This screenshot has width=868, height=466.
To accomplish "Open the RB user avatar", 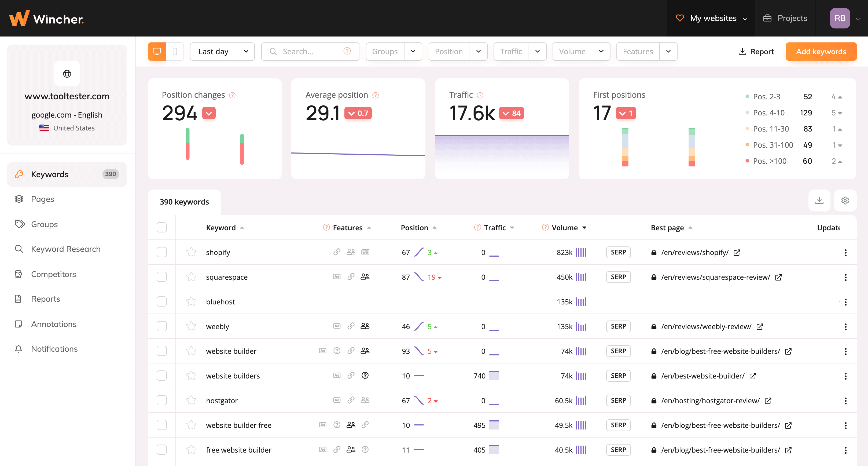I will 840,18.
